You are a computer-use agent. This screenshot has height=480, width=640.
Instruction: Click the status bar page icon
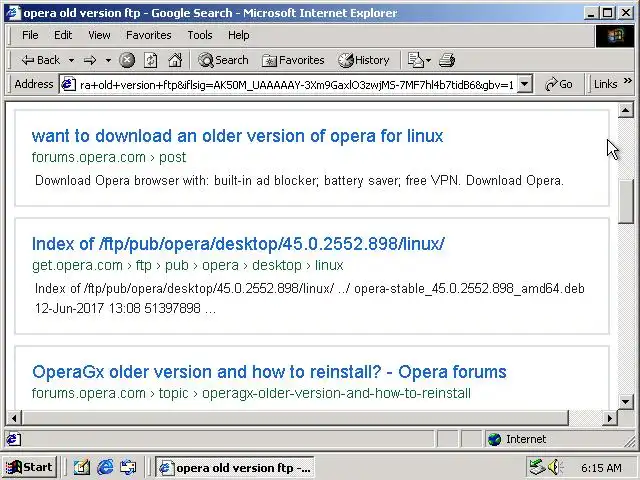click(x=13, y=439)
